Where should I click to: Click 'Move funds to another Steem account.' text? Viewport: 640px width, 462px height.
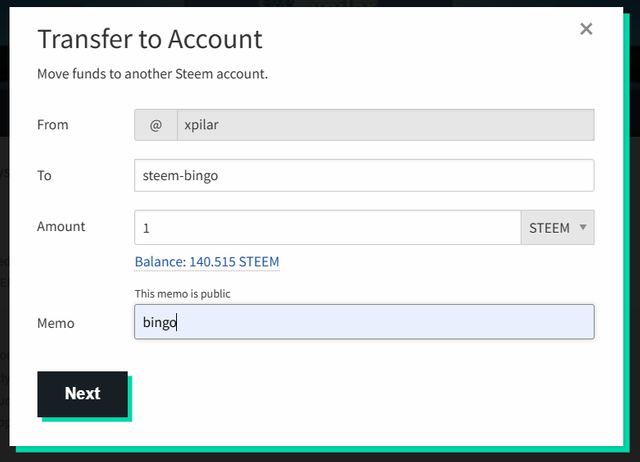click(x=152, y=74)
